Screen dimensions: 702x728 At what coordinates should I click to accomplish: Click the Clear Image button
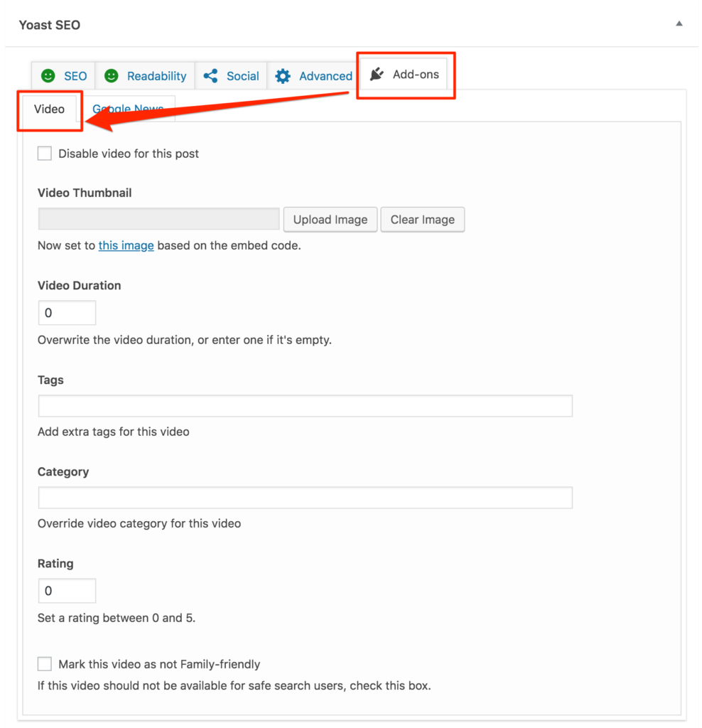[x=423, y=220]
